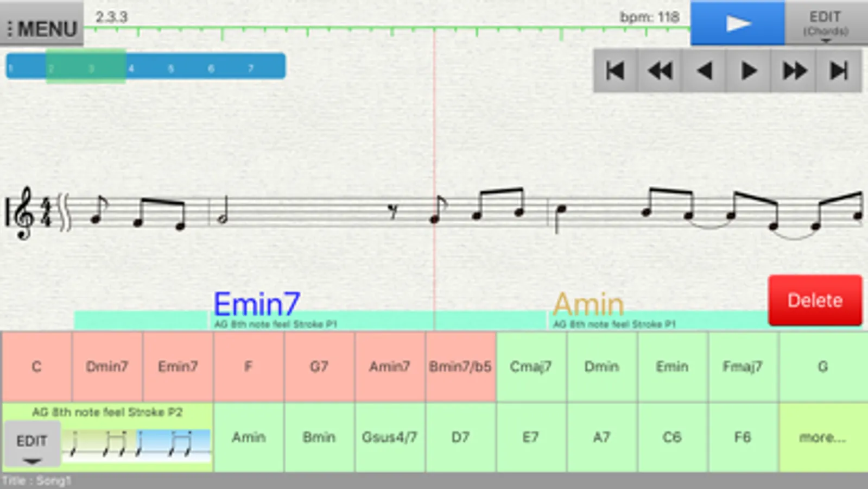This screenshot has height=489, width=868.
Task: Choose the Amin7 chord
Action: (x=389, y=367)
